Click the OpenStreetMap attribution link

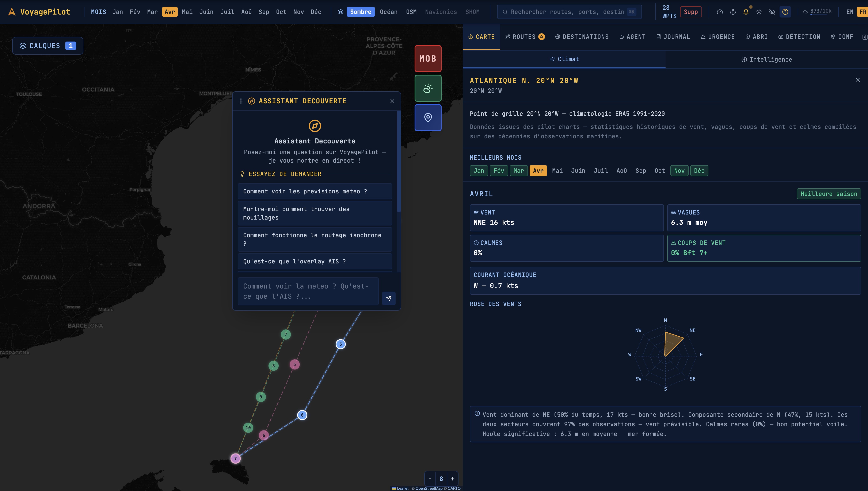point(429,488)
